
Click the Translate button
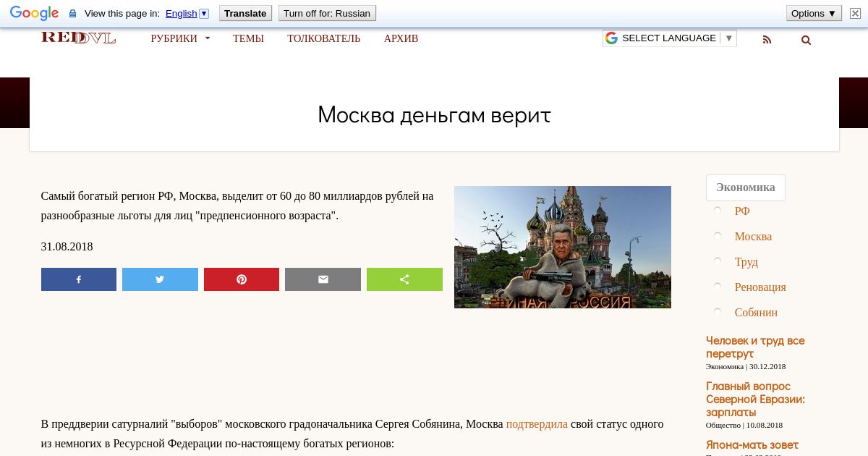coord(245,13)
